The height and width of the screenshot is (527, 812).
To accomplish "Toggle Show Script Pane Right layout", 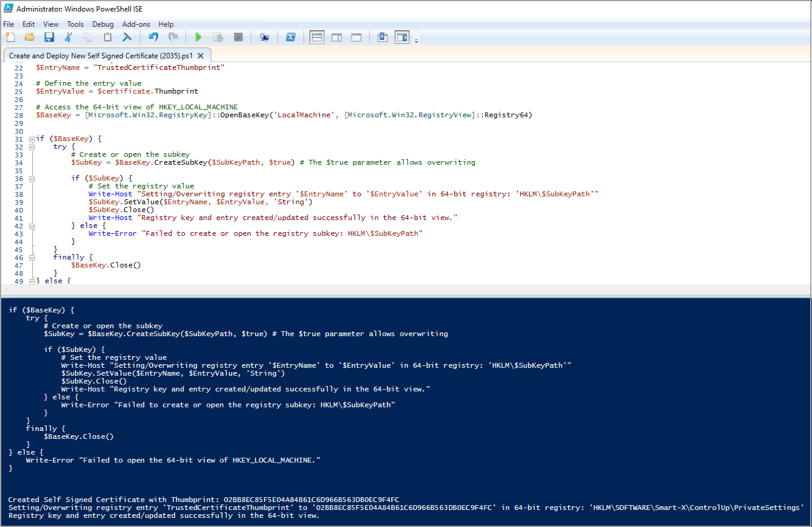I will pyautogui.click(x=336, y=37).
